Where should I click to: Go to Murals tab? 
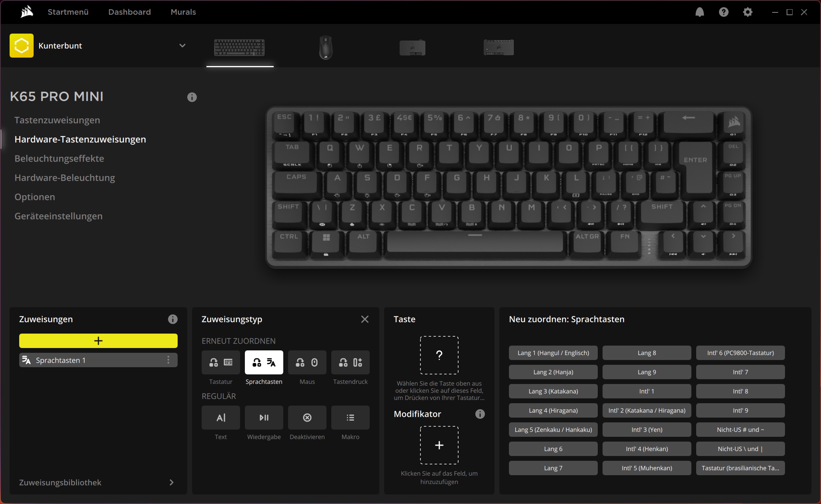click(183, 12)
